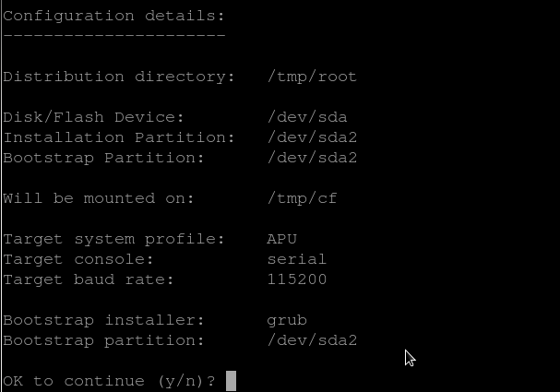The width and height of the screenshot is (560, 392).
Task: Click the '/tmp/root' distribution directory value
Action: pos(312,77)
